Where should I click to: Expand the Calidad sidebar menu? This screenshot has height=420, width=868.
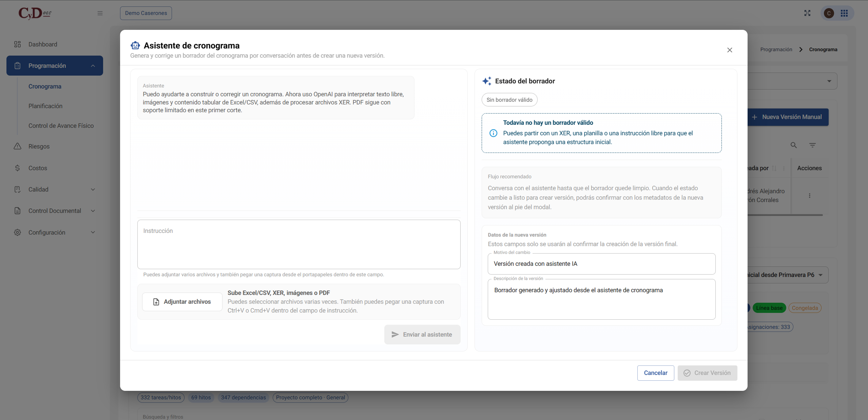tap(93, 189)
